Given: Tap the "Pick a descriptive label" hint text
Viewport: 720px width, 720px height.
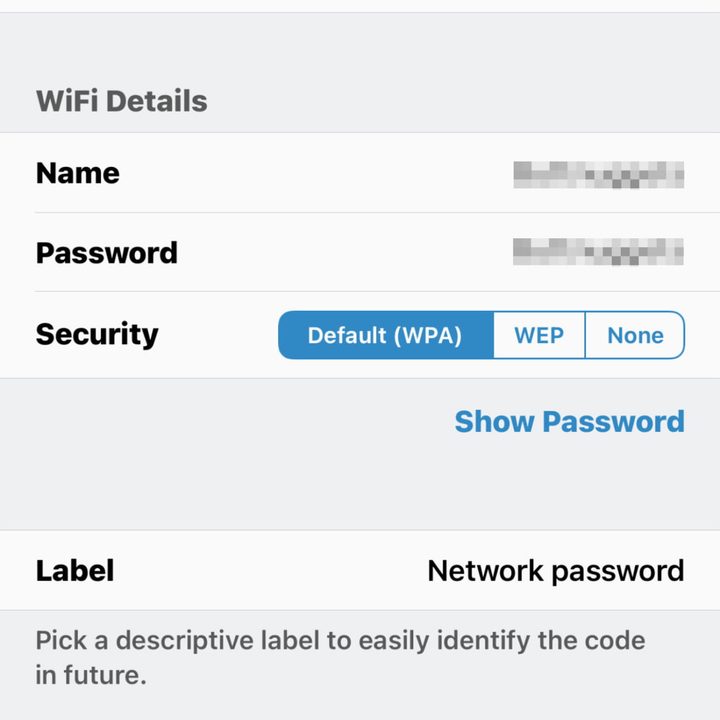Looking at the screenshot, I should [340, 640].
